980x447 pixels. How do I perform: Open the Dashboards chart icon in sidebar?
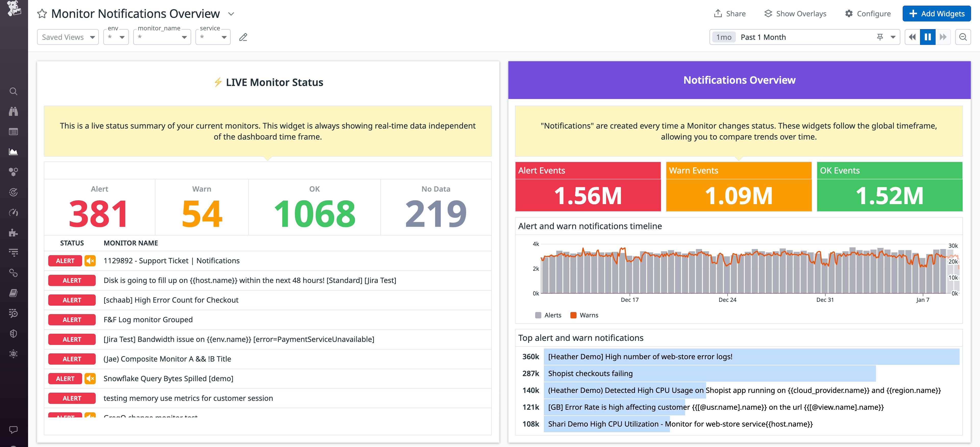[14, 151]
